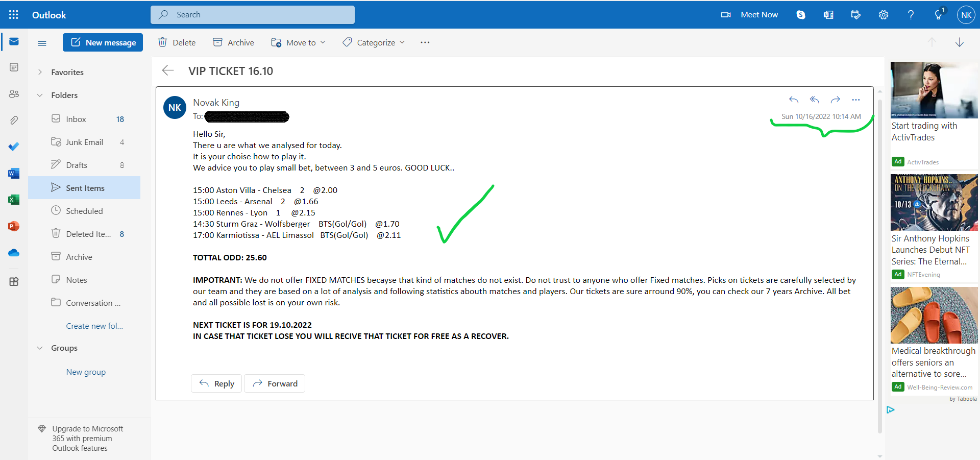The width and height of the screenshot is (980, 460).
Task: Expand the Favorites section
Action: click(40, 72)
